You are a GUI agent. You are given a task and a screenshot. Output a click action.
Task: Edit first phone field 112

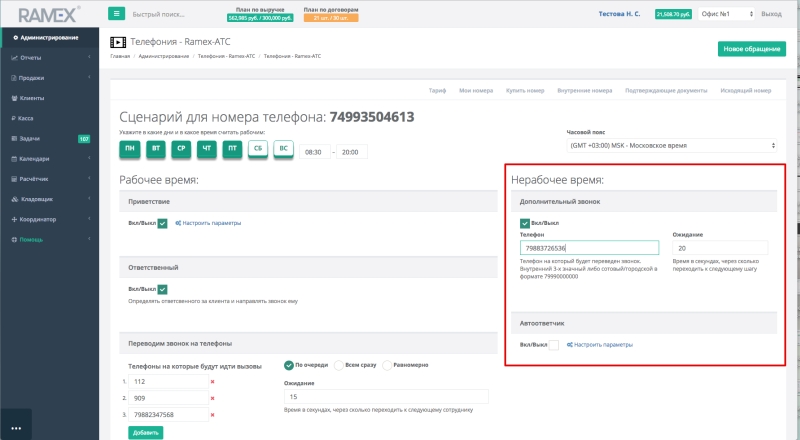coord(168,382)
